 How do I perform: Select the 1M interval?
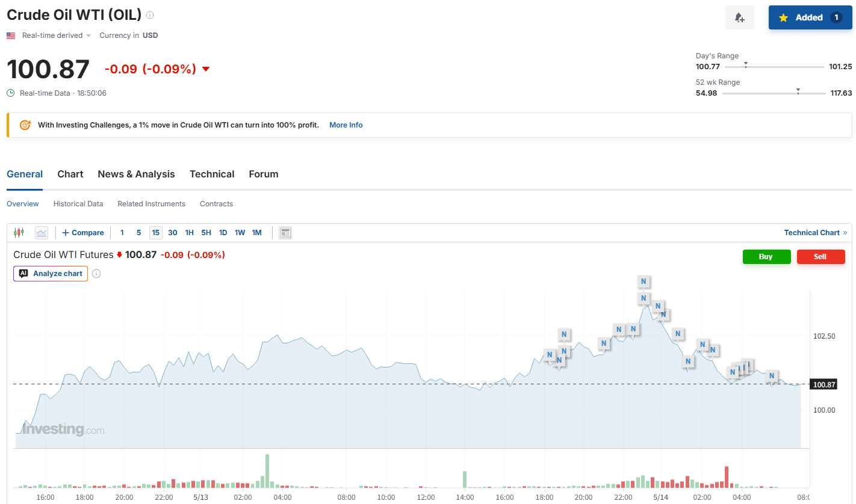point(257,233)
